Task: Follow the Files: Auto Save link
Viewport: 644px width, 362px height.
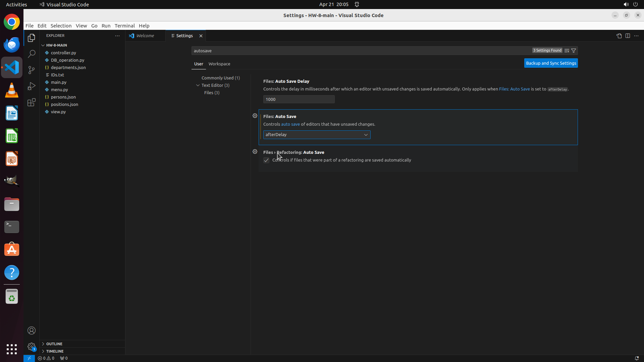Action: point(514,89)
